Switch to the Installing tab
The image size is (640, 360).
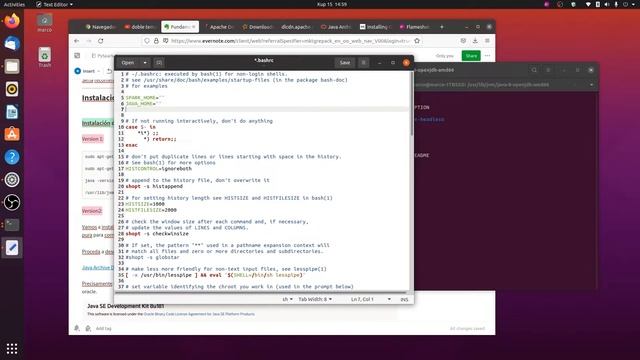click(x=376, y=27)
